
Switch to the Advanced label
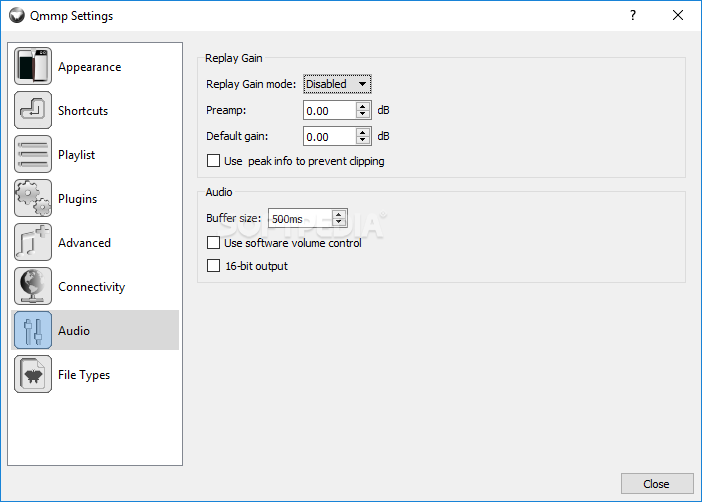pos(84,243)
